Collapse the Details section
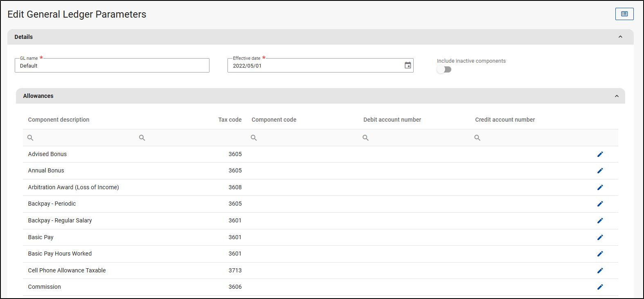The width and height of the screenshot is (644, 299). [620, 37]
